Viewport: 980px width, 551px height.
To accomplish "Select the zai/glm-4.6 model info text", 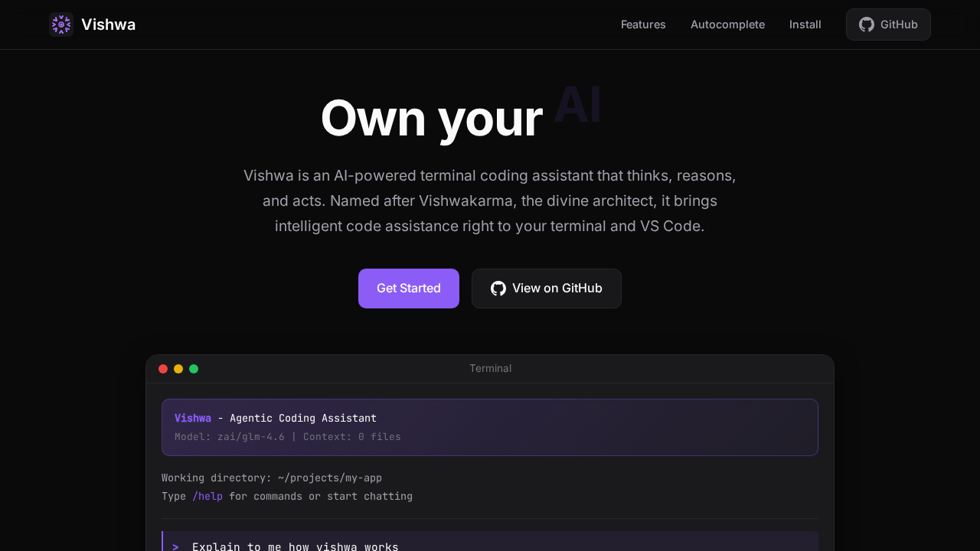I will (250, 436).
